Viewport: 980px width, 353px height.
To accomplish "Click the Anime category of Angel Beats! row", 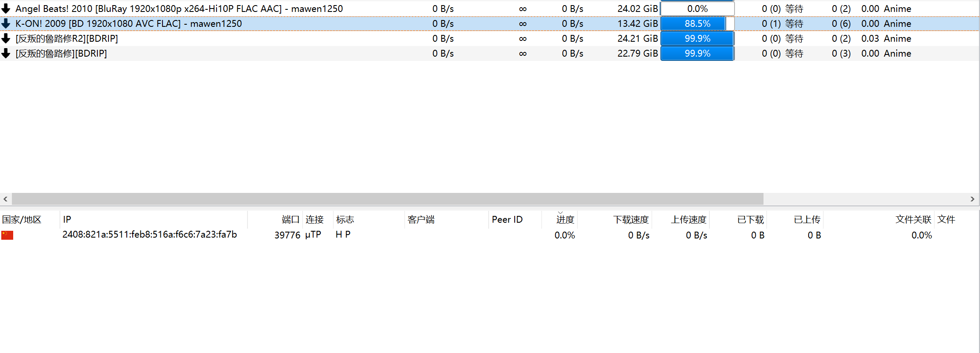I will point(897,9).
